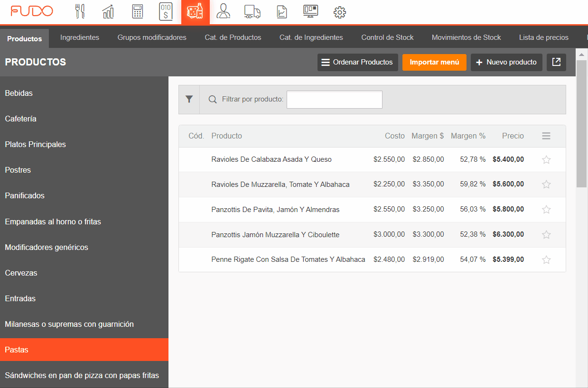Select the Bebidas category
The width and height of the screenshot is (588, 388).
[x=84, y=93]
